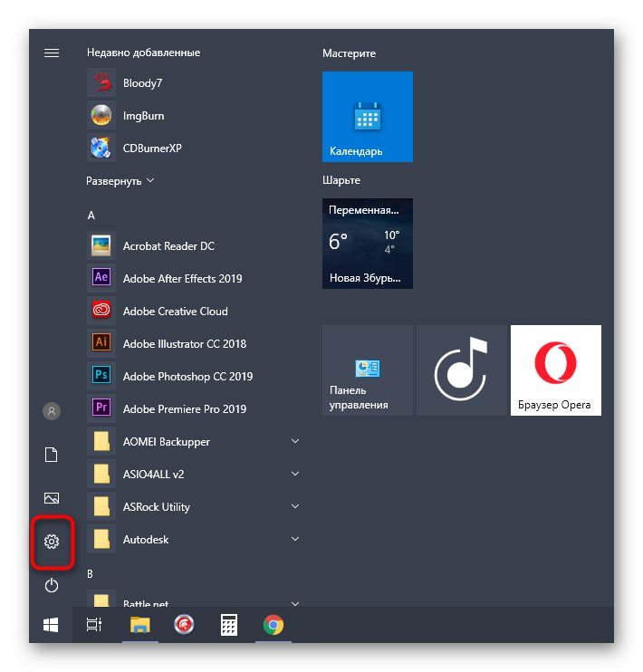Open Adobe After Effects 2019 icon
This screenshot has height=672, width=643.
click(101, 278)
